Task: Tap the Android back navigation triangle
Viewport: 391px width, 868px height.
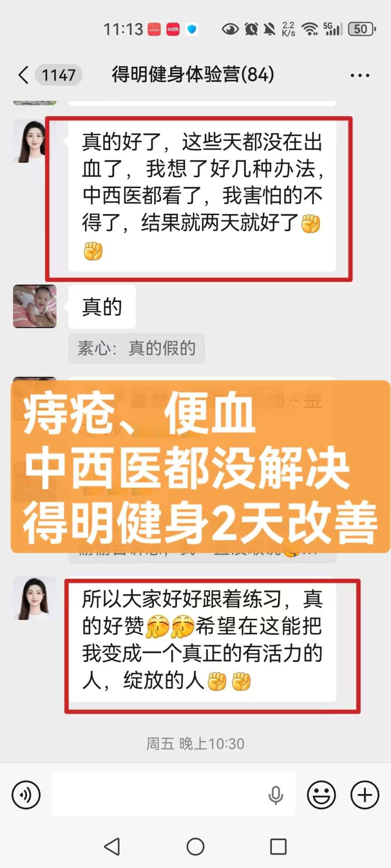Action: (112, 846)
